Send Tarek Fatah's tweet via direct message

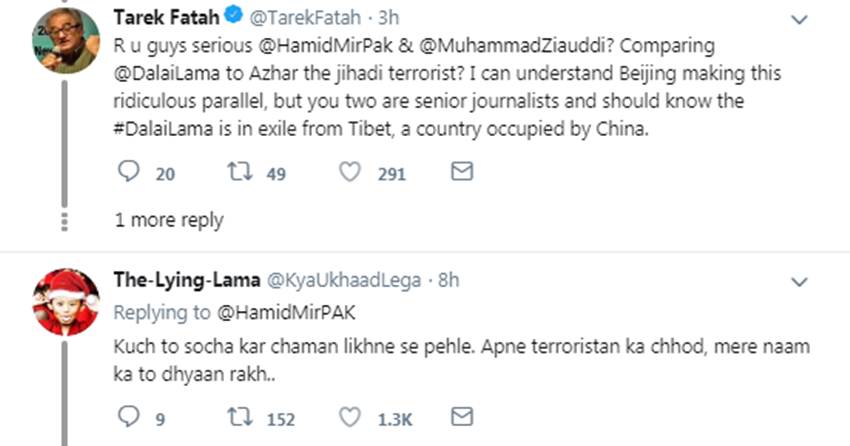coord(461,173)
